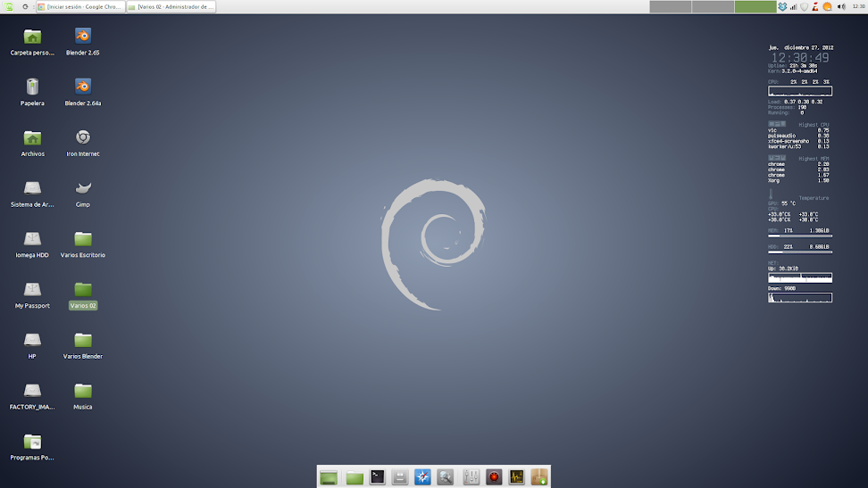Open the green file manager dock icon
The width and height of the screenshot is (868, 488).
(x=355, y=477)
